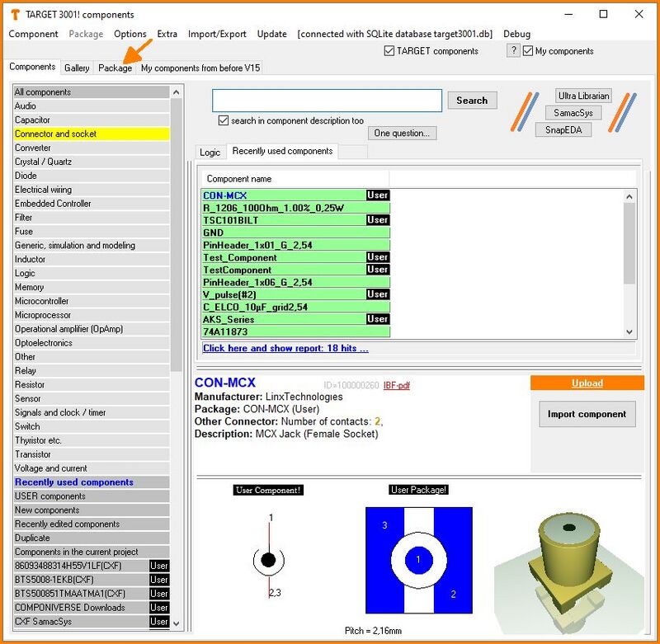Select the GND component row
Viewport: 660px width, 644px height.
295,233
